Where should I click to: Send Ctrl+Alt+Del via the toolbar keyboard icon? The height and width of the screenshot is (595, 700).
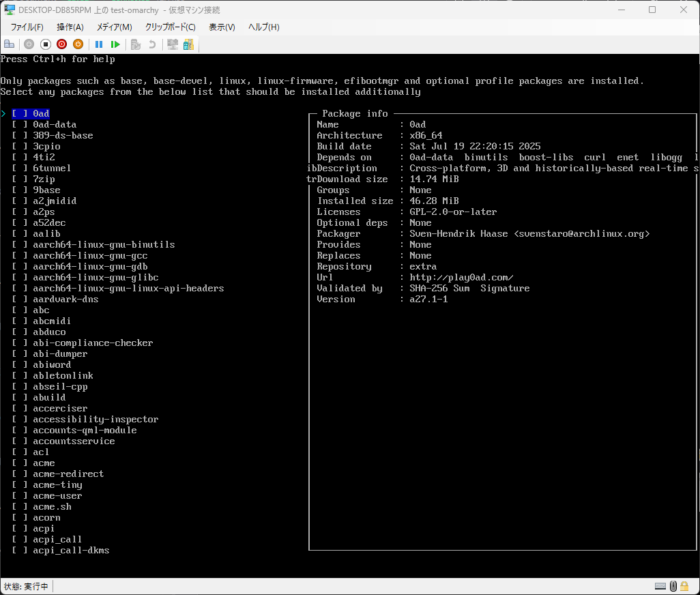point(10,44)
